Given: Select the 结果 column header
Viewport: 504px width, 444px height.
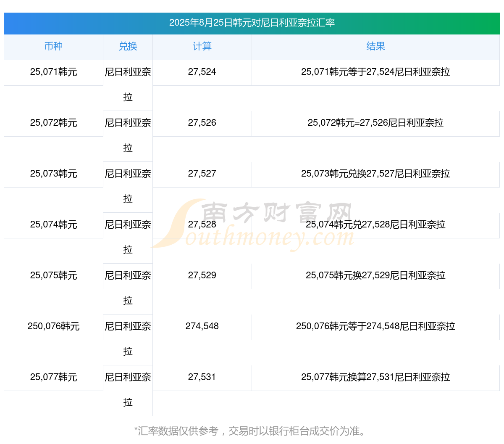Looking at the screenshot, I should (375, 46).
